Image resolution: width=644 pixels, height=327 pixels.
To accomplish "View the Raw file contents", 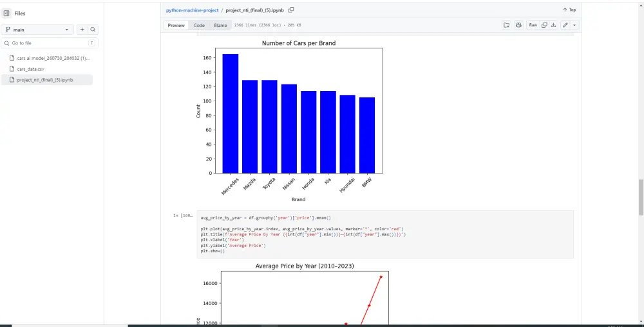I will coord(533,25).
